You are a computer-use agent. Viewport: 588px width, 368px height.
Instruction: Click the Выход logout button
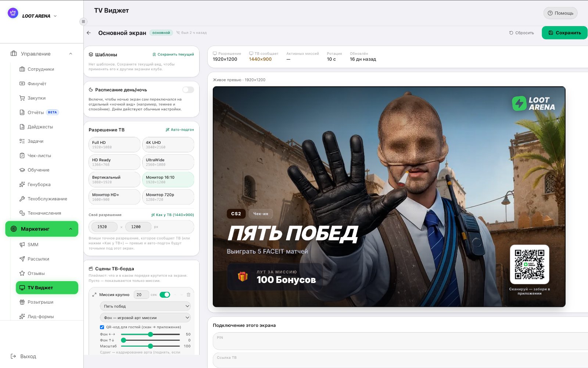coord(24,356)
